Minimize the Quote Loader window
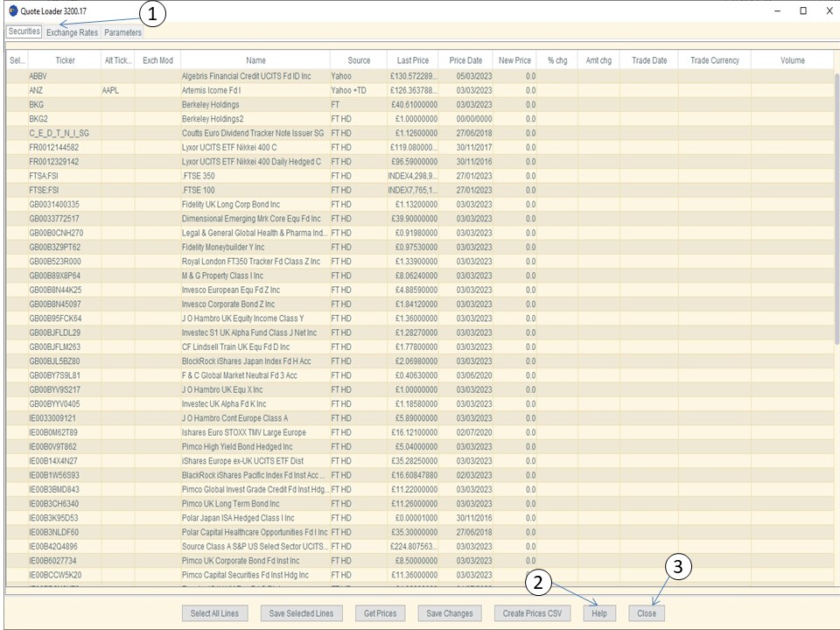Viewport: 840px width, 630px height. (777, 10)
